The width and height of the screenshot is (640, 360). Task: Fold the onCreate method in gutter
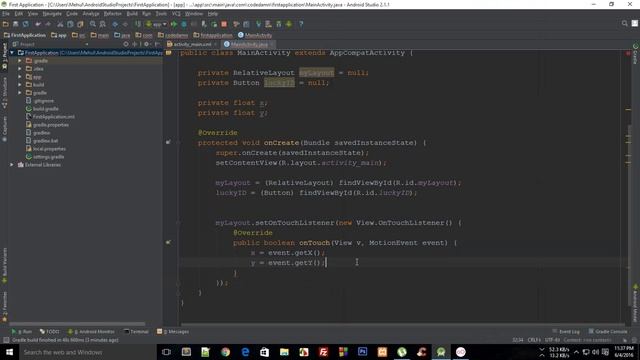point(179,143)
